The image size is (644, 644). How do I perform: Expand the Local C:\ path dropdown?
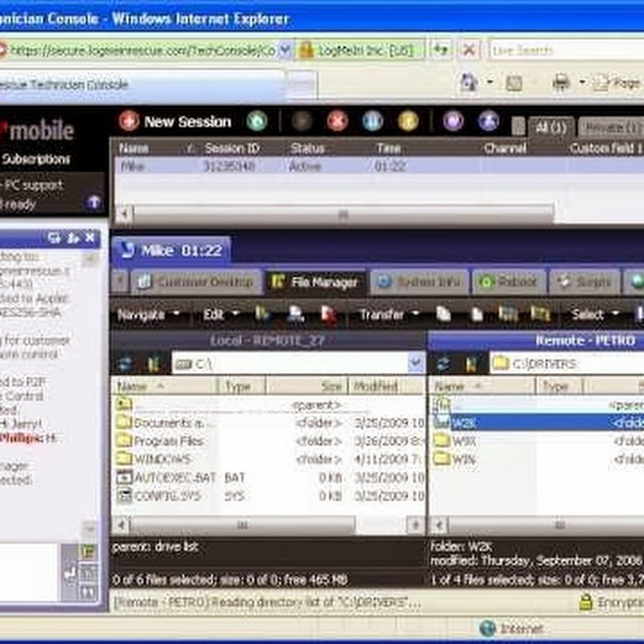click(x=416, y=364)
